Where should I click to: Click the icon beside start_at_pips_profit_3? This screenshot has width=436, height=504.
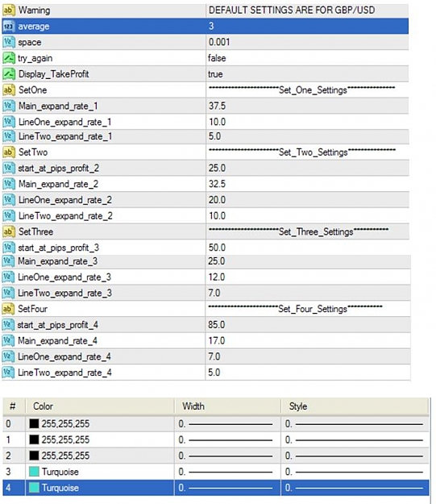(8, 248)
